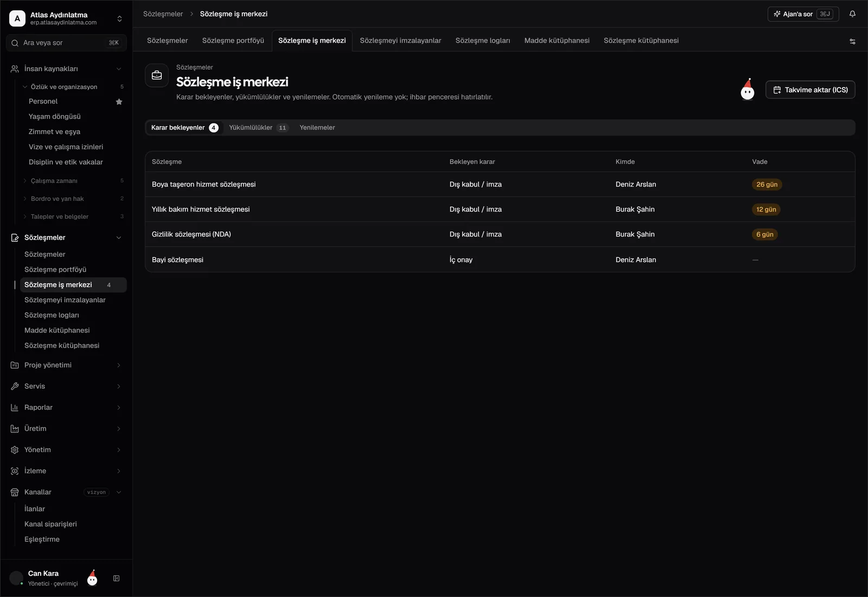Switch to Yükümlülükler segment
Viewport: 868px width, 597px height.
pos(258,128)
